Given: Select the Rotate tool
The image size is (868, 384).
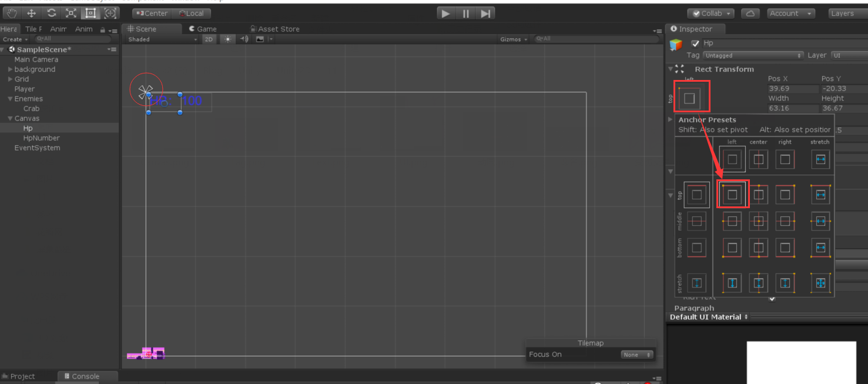Looking at the screenshot, I should 52,13.
